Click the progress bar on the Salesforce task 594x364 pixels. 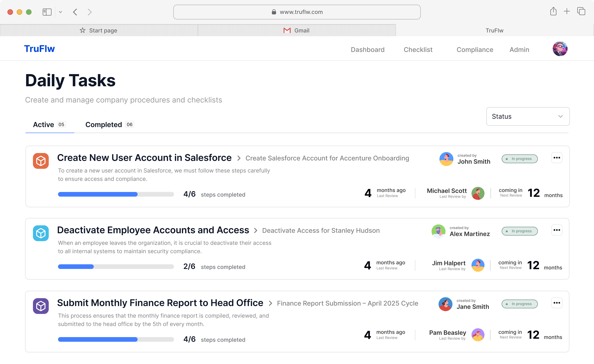(116, 194)
